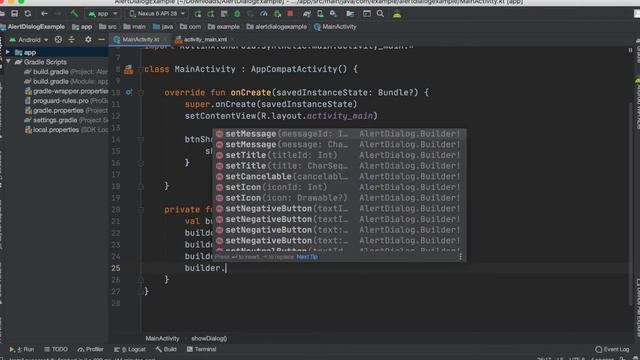
Task: Select build.gradle (Project) file
Action: pyautogui.click(x=66, y=72)
